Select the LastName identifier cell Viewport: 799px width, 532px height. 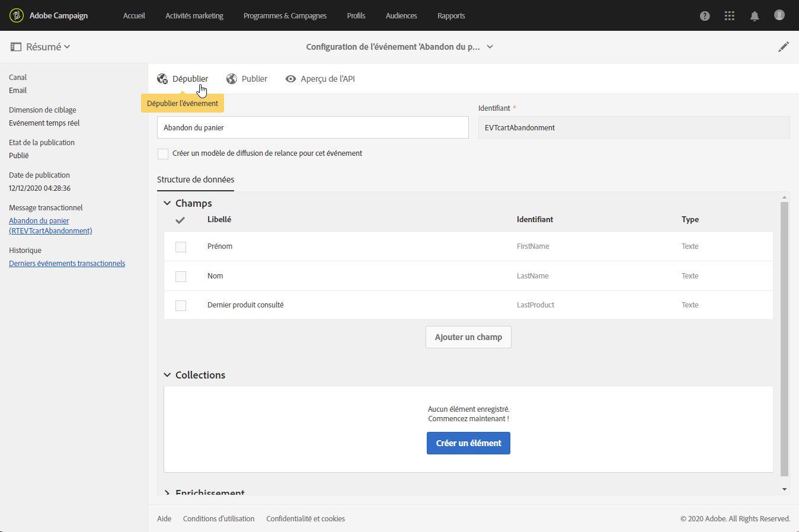click(x=533, y=276)
